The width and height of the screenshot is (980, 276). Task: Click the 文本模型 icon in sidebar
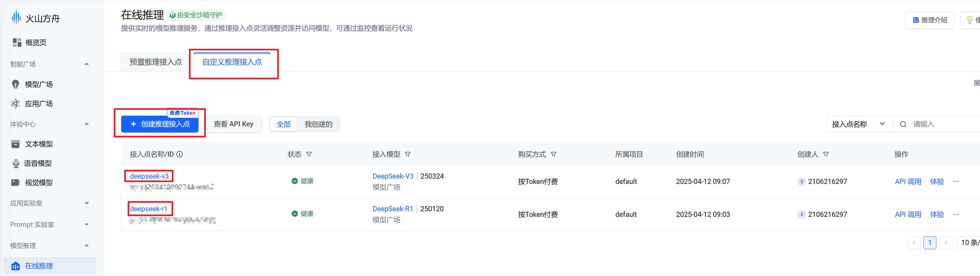(x=16, y=144)
